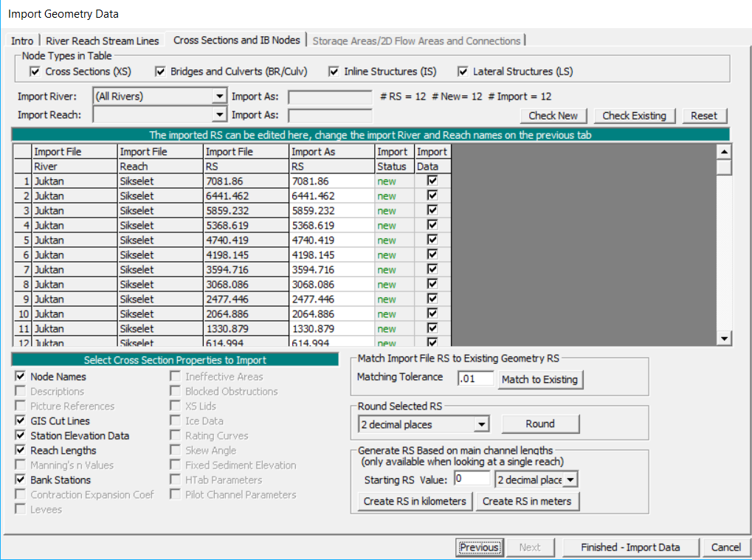Click the Reset button
The height and width of the screenshot is (560, 752).
704,116
